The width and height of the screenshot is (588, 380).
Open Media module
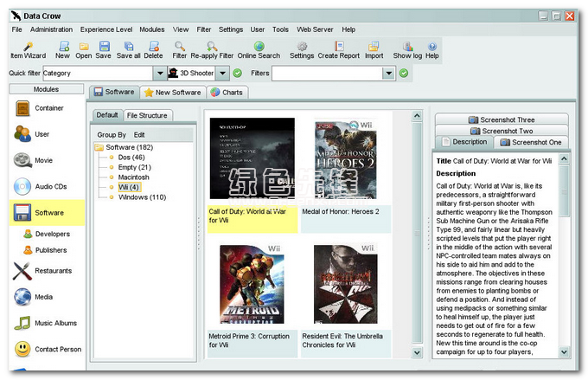(x=47, y=297)
